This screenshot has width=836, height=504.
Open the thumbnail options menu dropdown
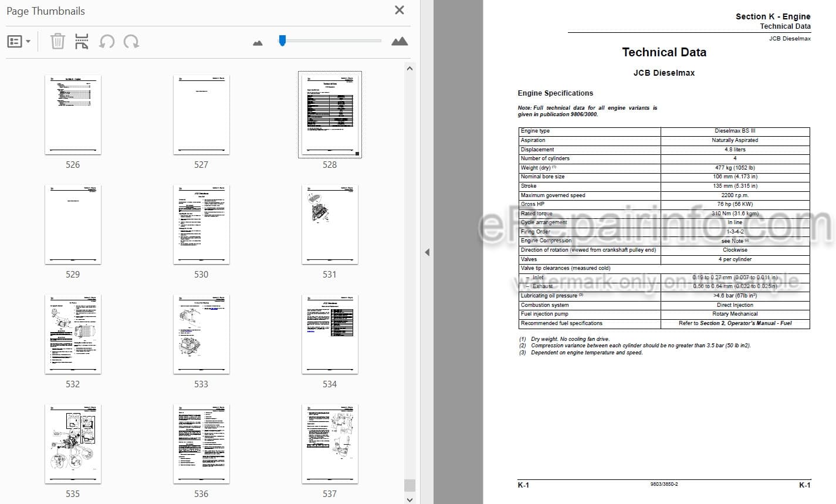tap(19, 42)
